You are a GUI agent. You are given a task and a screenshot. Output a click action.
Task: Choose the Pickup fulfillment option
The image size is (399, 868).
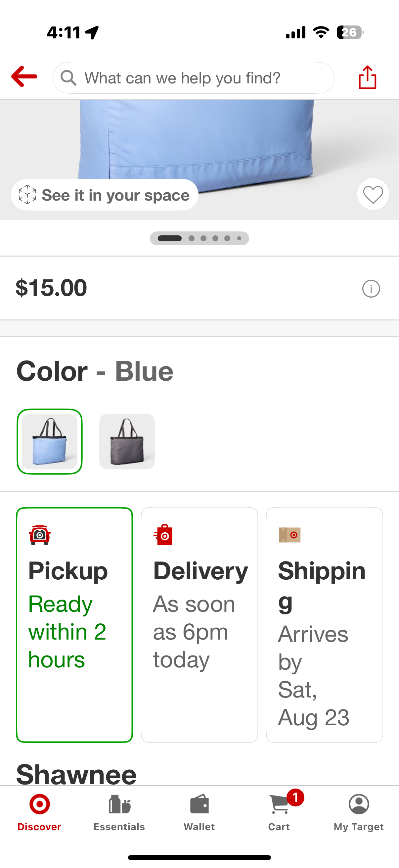click(74, 624)
